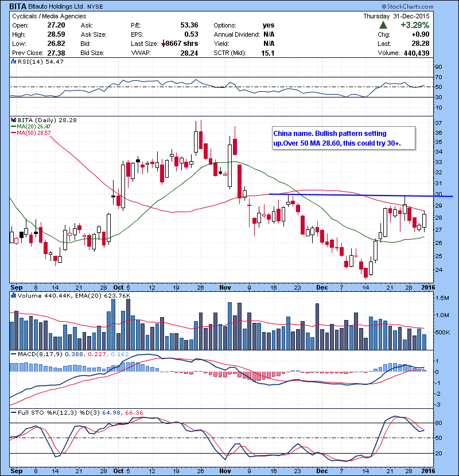
Task: Click the Options value yes
Action: (269, 25)
